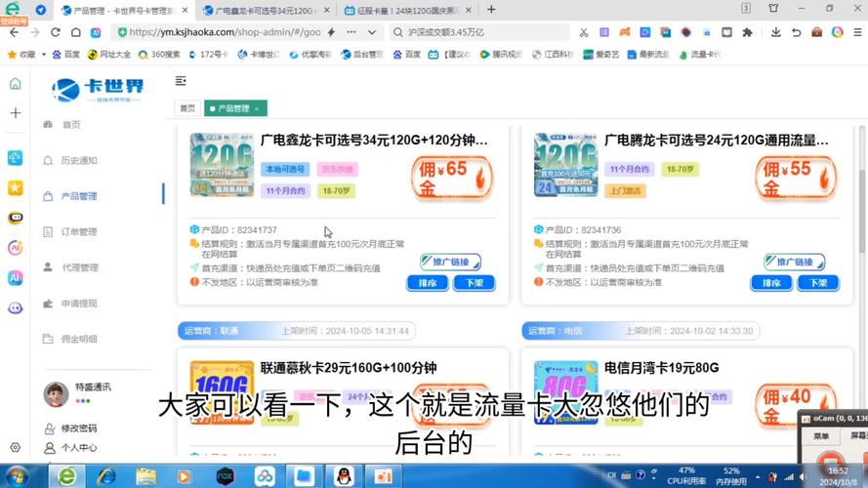This screenshot has height=488, width=868.
Task: Click the search magnifier icon in search box
Action: point(397,32)
